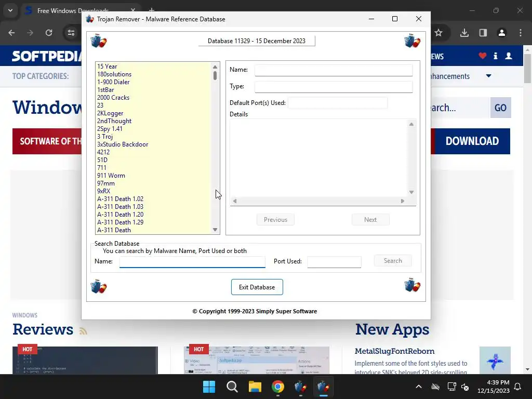Open Chrome three-dot menu
The image size is (532, 399).
521,33
